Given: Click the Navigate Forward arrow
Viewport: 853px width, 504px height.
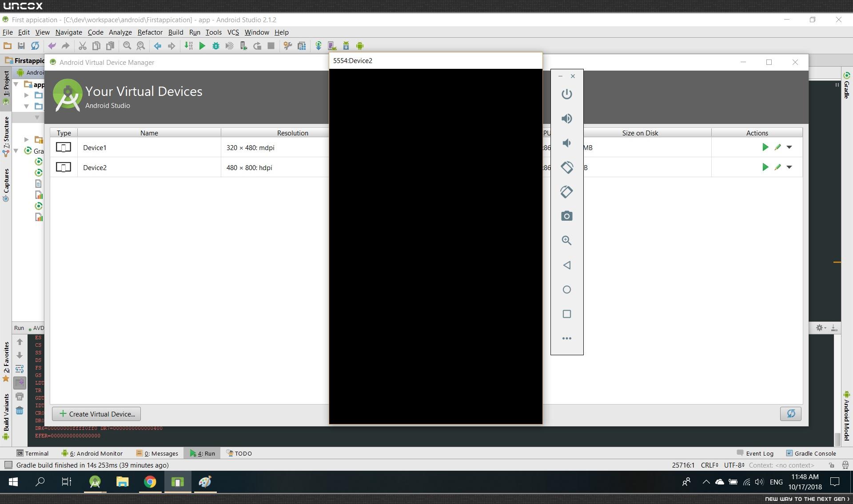Looking at the screenshot, I should pyautogui.click(x=171, y=46).
